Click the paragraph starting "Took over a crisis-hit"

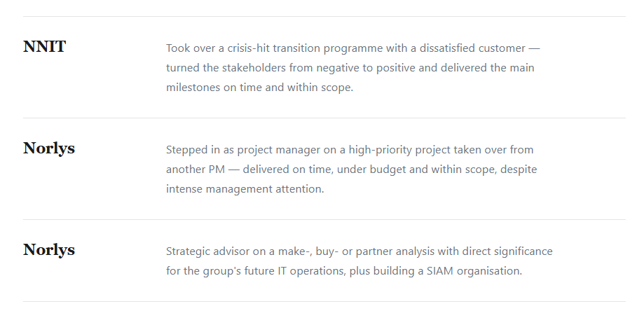coord(352,68)
